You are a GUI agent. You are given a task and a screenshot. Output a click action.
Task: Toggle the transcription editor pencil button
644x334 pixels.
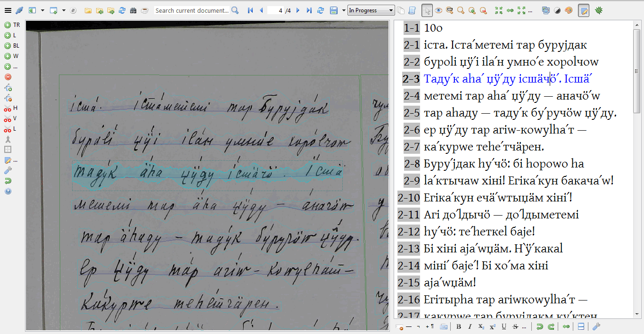584,10
